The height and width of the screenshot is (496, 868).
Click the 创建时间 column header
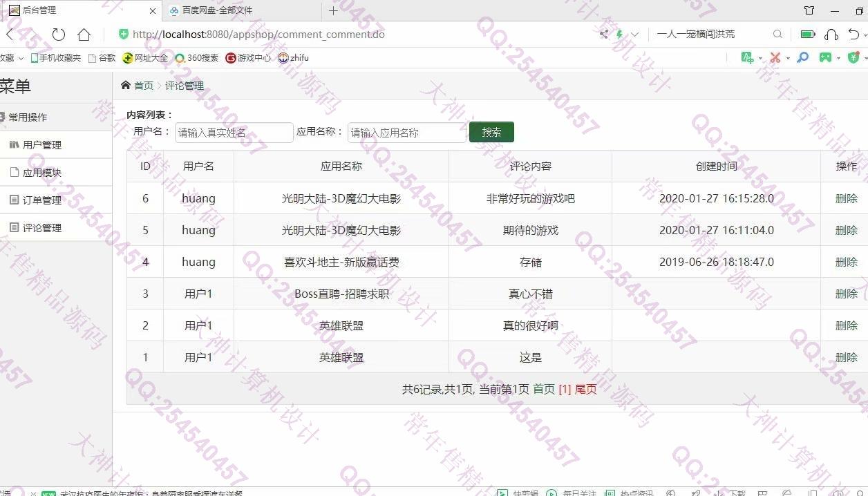coord(717,166)
